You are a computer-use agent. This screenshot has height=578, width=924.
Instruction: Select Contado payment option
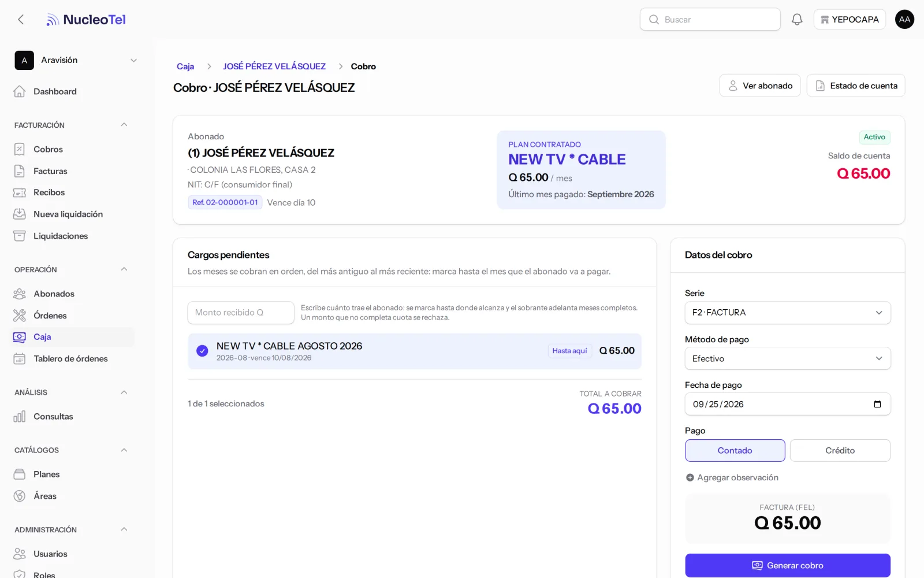(735, 450)
